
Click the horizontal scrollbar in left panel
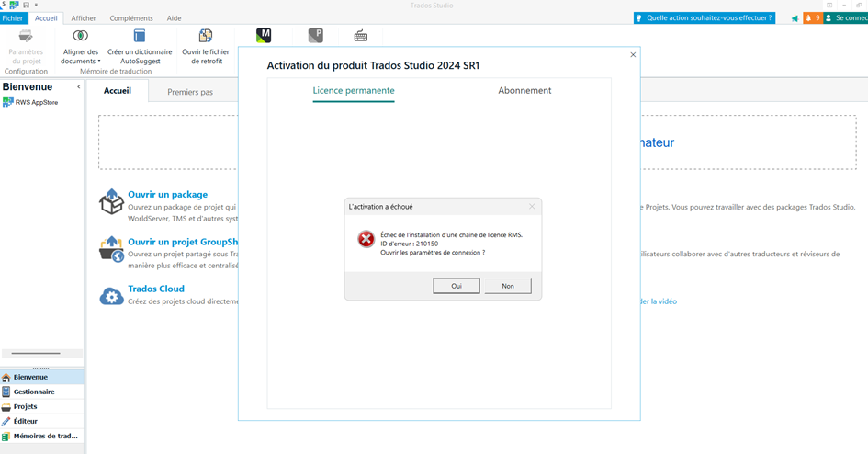pos(36,353)
